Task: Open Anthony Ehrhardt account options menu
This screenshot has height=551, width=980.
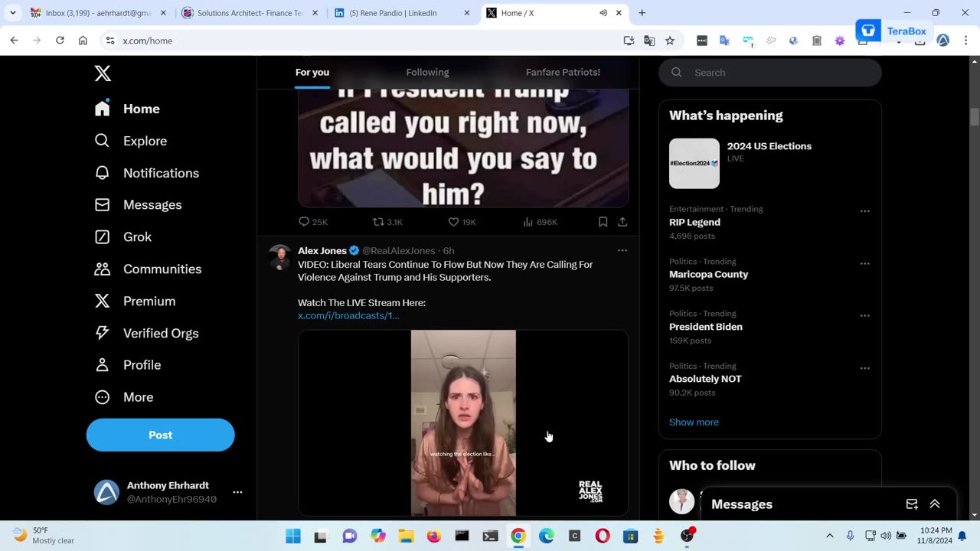Action: (237, 493)
